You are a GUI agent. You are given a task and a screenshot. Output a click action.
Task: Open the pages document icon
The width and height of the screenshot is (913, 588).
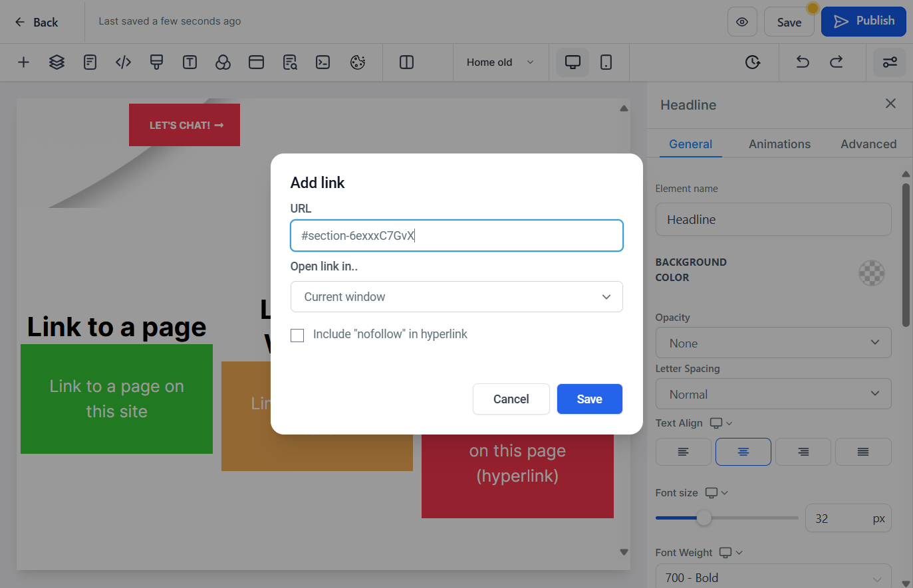click(x=90, y=62)
